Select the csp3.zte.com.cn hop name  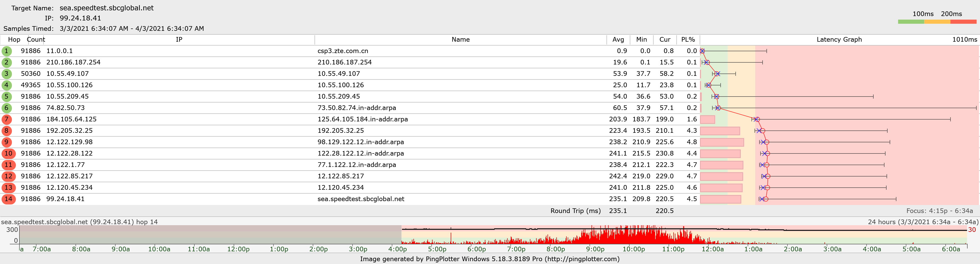[342, 51]
